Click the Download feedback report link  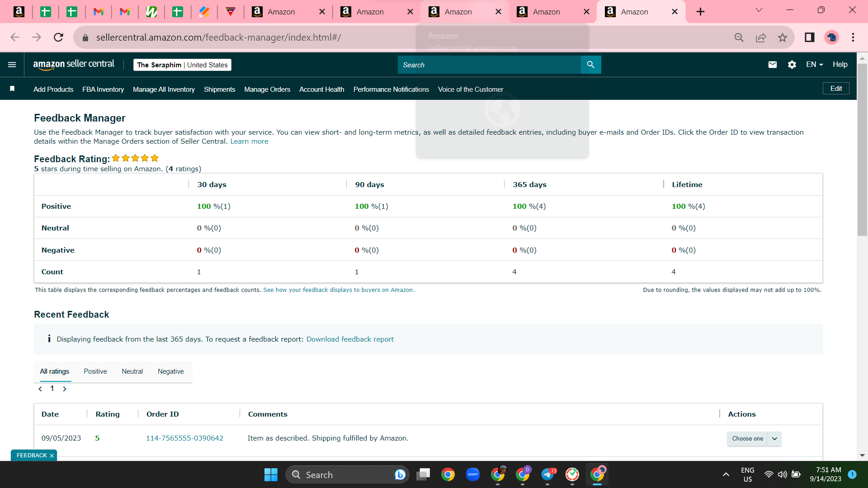click(350, 339)
